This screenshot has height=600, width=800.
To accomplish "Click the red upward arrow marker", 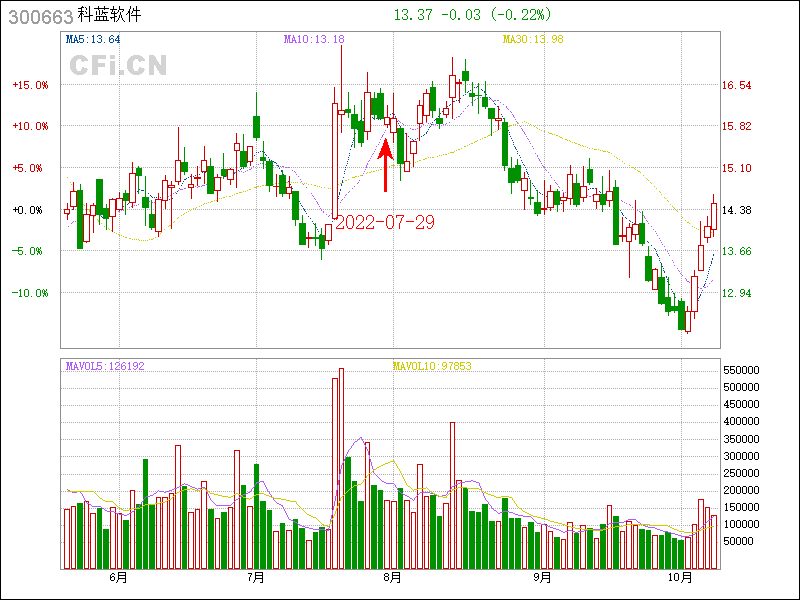I will tap(386, 165).
